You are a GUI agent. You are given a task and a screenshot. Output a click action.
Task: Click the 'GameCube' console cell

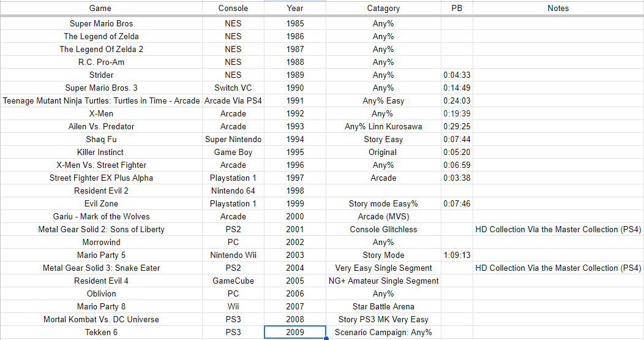[x=233, y=281]
